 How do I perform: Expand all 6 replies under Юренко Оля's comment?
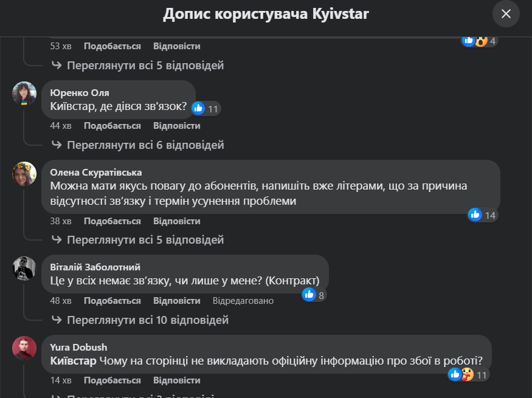(145, 145)
